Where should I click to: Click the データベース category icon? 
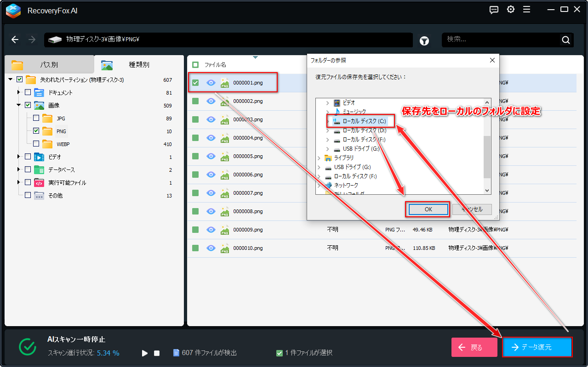coord(39,169)
